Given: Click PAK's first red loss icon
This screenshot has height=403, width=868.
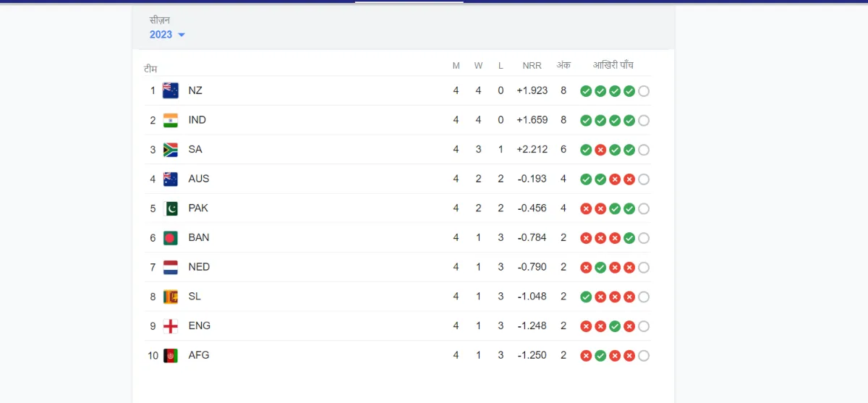Looking at the screenshot, I should point(586,208).
